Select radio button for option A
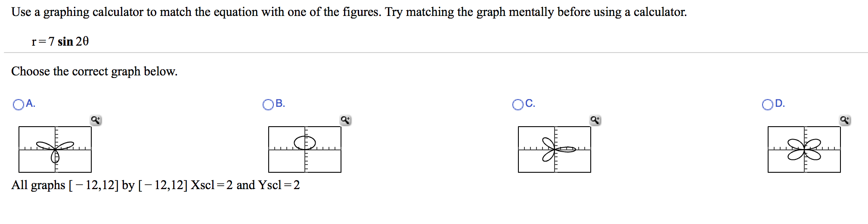868x224 pixels. pyautogui.click(x=19, y=105)
